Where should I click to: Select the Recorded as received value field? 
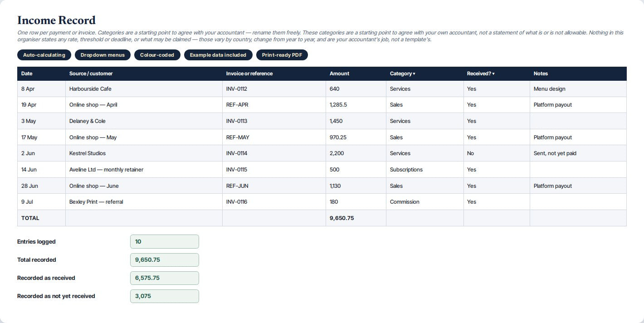165,278
